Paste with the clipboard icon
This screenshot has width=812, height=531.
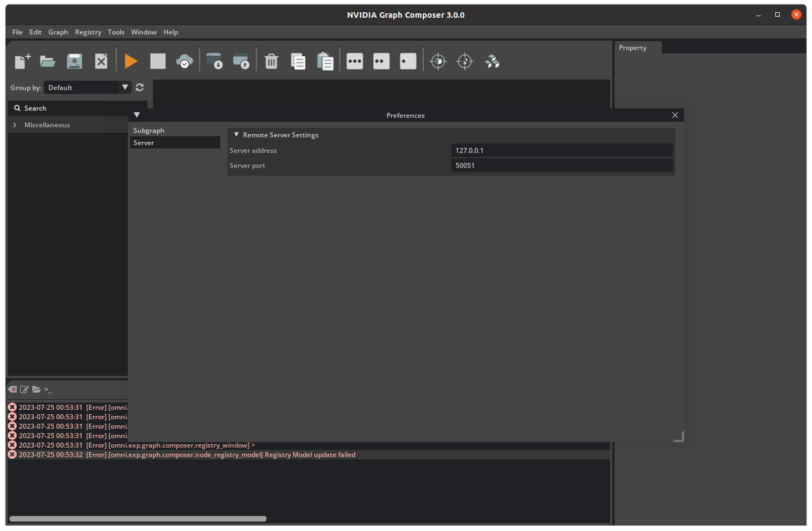tap(325, 61)
